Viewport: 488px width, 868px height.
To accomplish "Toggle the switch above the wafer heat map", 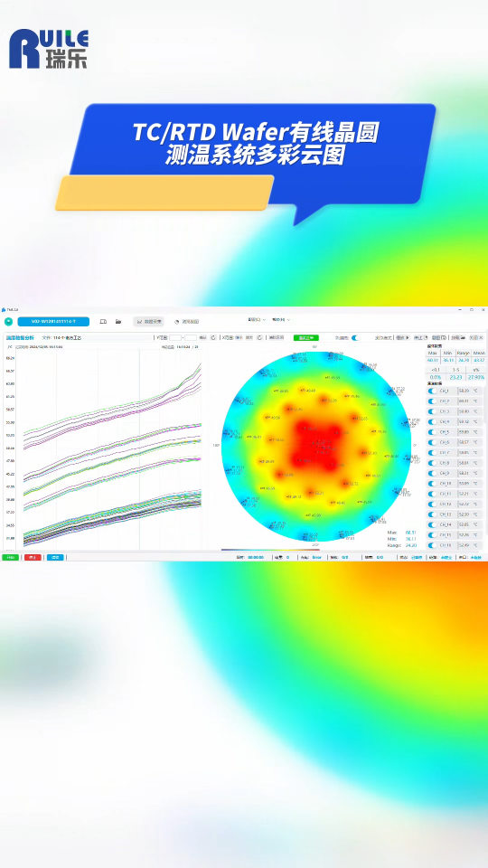I will pos(355,337).
